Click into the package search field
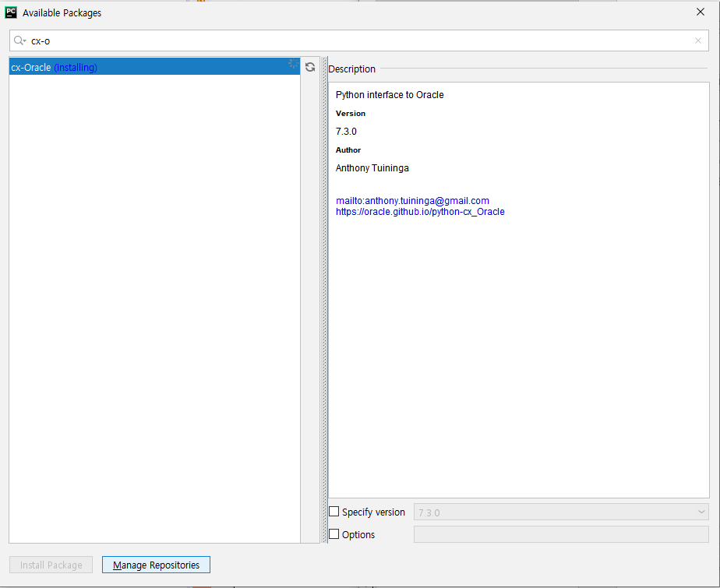The width and height of the screenshot is (720, 588). [359, 40]
